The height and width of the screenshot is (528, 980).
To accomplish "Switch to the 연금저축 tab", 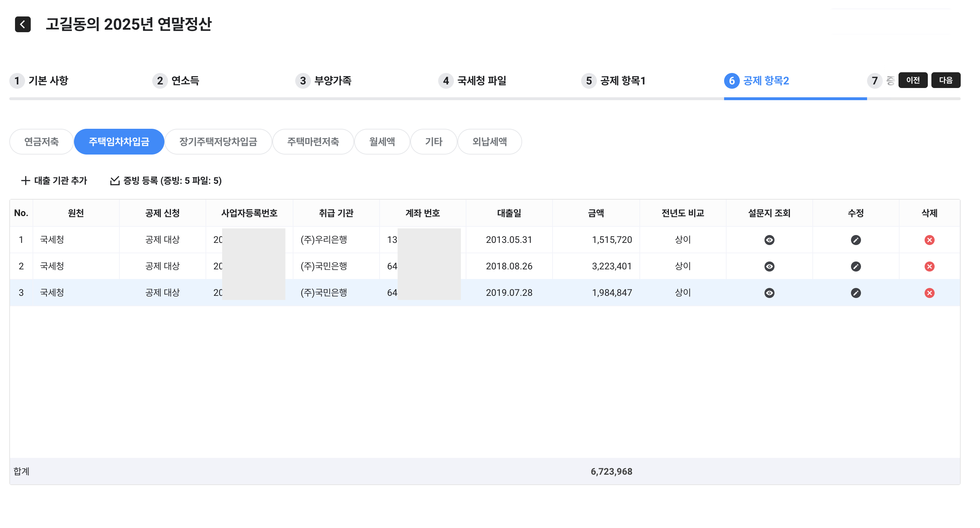I will click(41, 142).
